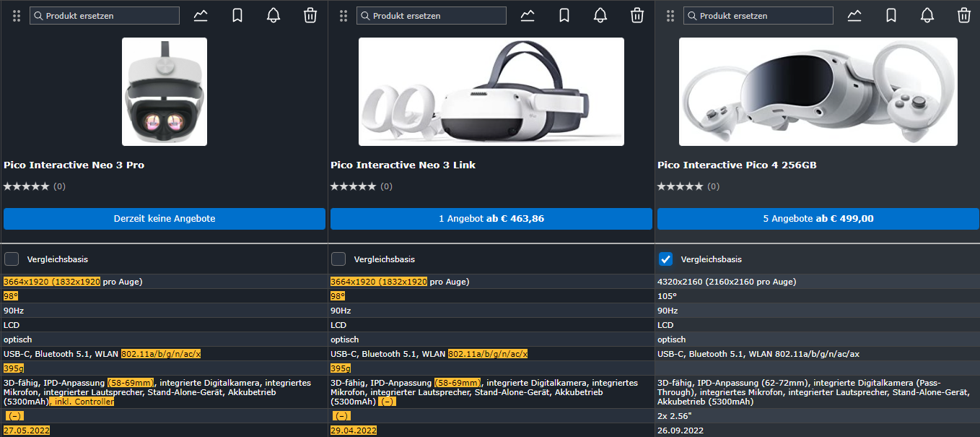Open Pico Interactive Pico 4 256GB title link
Viewport: 980px width, 437px height.
click(737, 165)
